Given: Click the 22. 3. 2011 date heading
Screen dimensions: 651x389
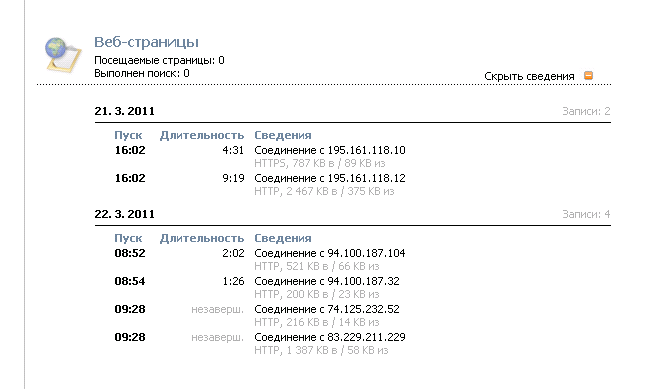Looking at the screenshot, I should point(125,214).
